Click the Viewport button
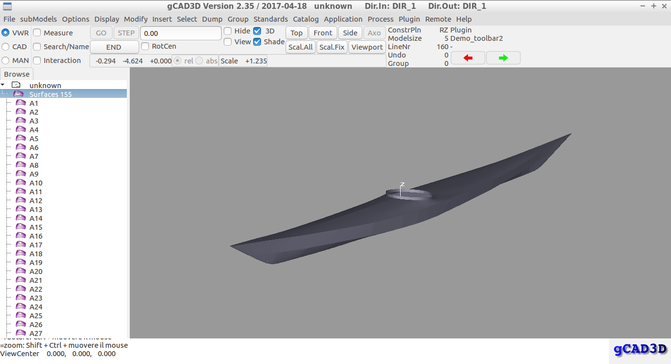 [367, 47]
